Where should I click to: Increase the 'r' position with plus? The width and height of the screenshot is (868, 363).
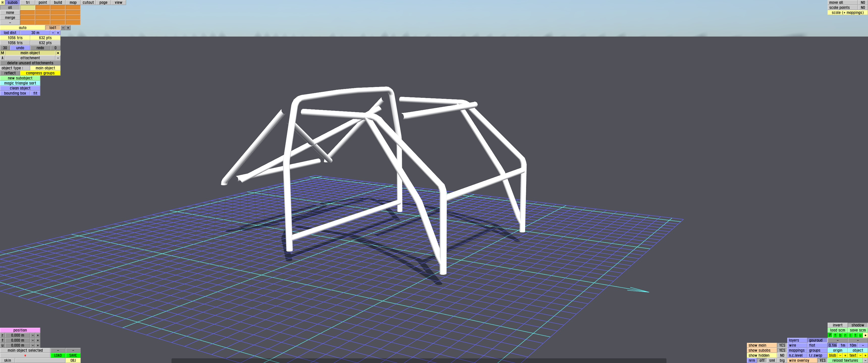38,335
